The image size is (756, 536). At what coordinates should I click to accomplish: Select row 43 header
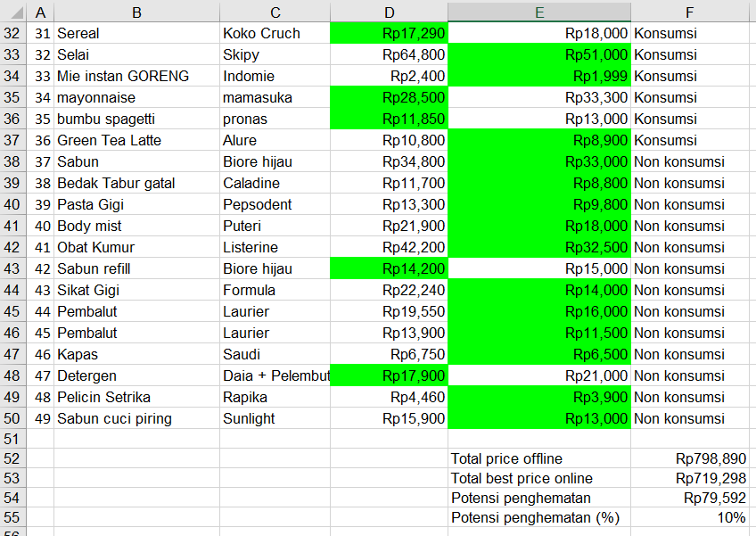(x=12, y=268)
